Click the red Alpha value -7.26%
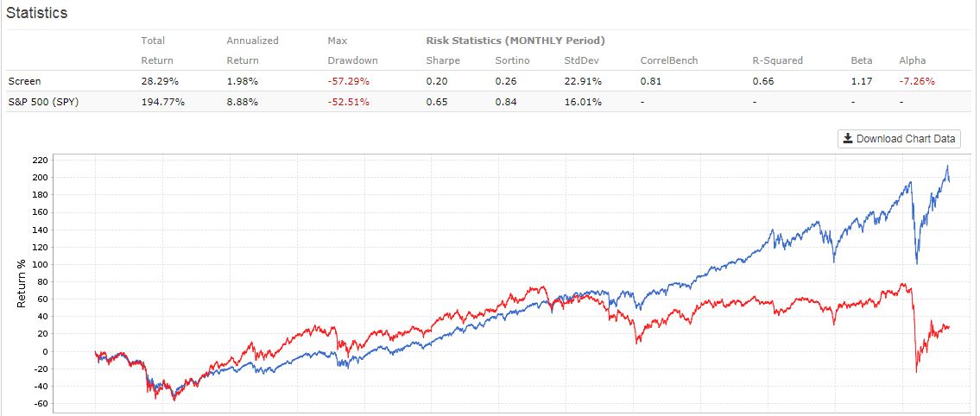The image size is (980, 416). point(917,81)
